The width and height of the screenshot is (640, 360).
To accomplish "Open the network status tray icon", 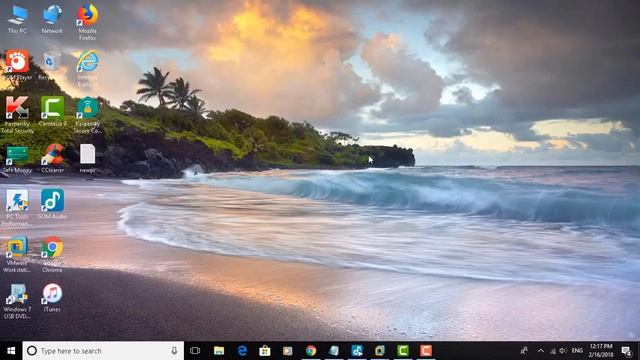I will point(553,351).
